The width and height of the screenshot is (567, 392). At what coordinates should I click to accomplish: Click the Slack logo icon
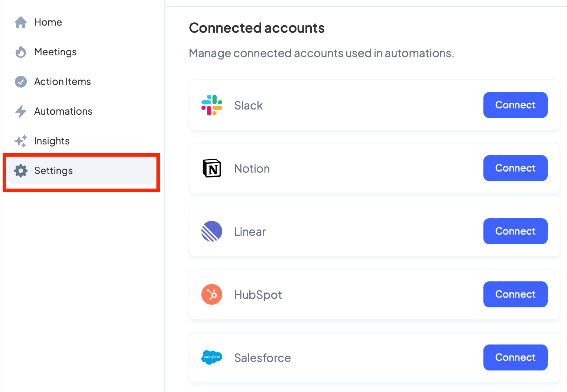[x=212, y=105]
